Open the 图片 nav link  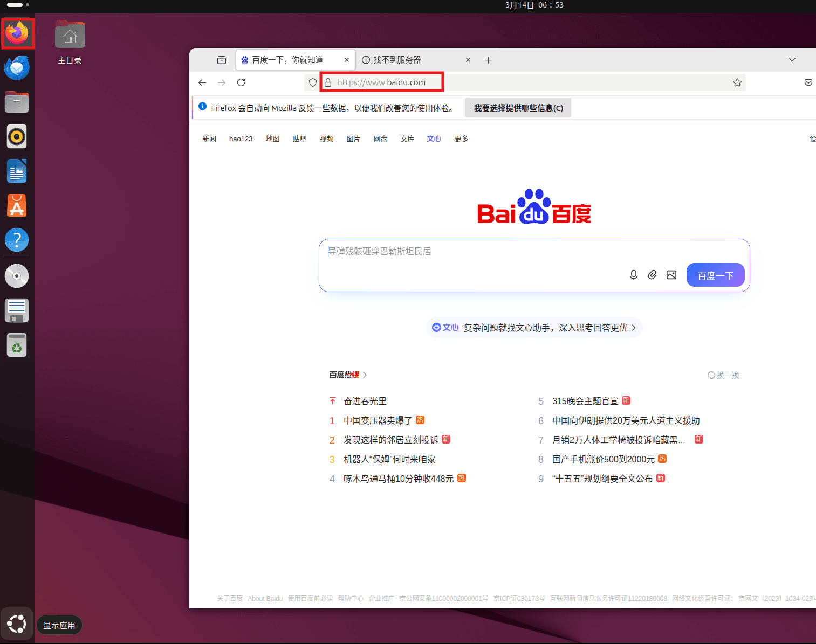pos(353,139)
